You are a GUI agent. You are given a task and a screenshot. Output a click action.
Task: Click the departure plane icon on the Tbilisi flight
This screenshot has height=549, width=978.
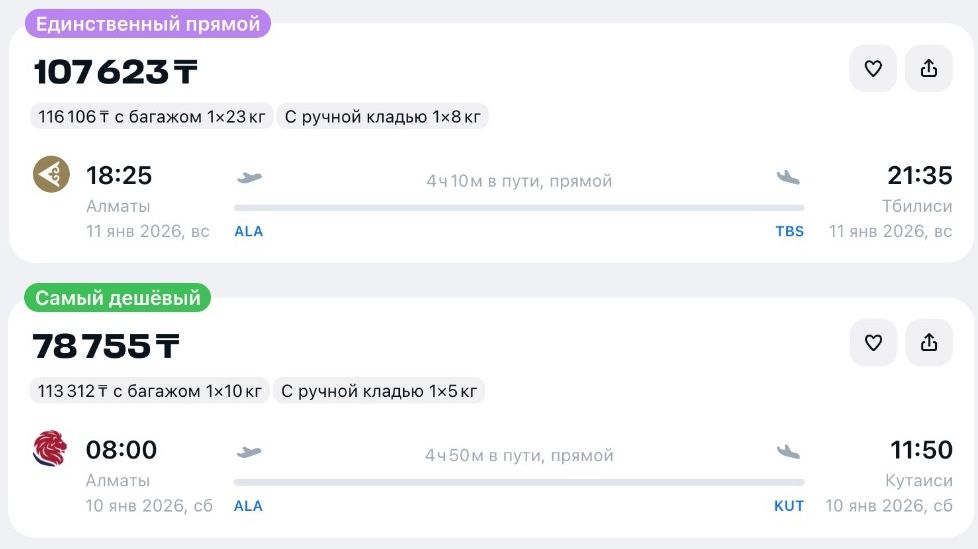249,178
